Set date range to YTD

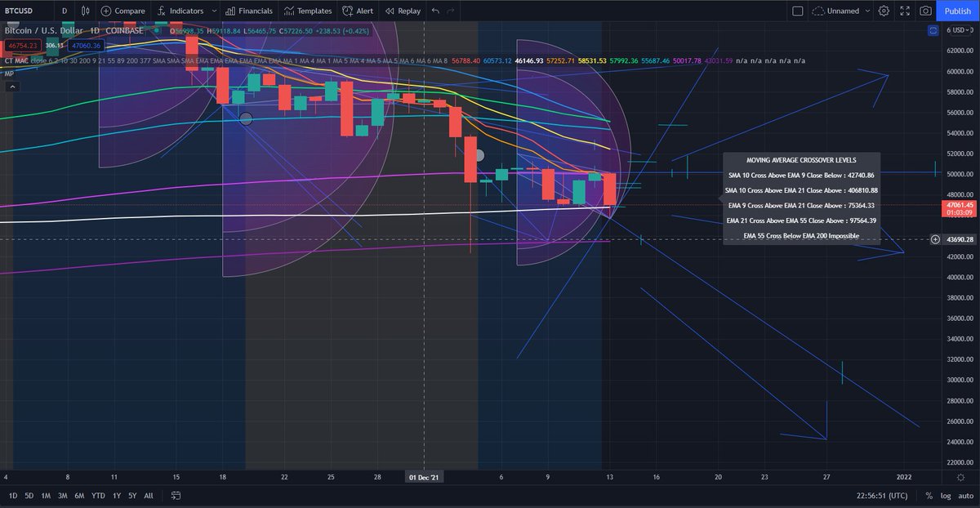99,496
